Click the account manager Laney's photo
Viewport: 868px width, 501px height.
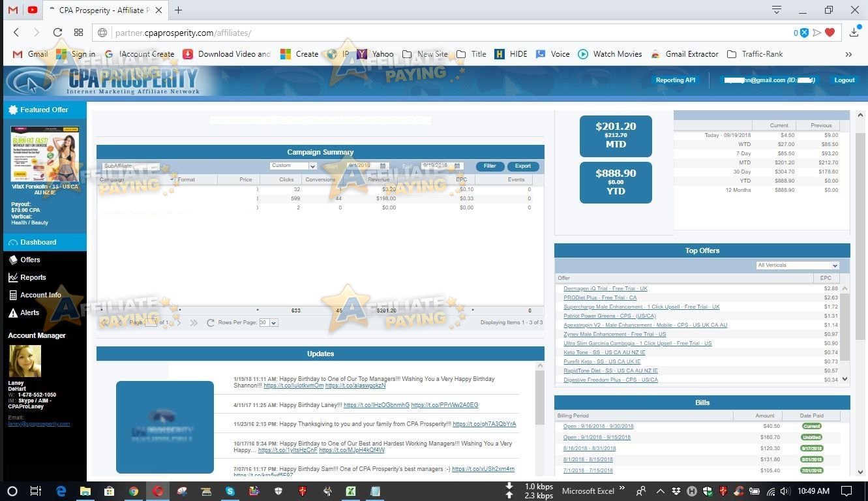tap(25, 361)
